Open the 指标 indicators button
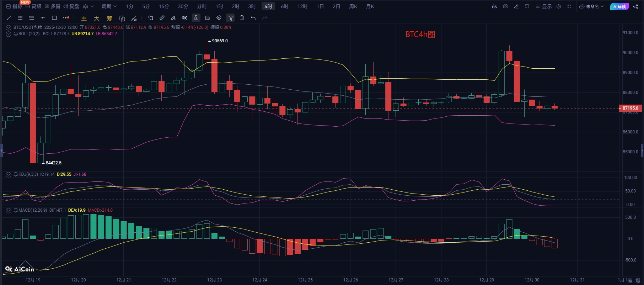 14,6
